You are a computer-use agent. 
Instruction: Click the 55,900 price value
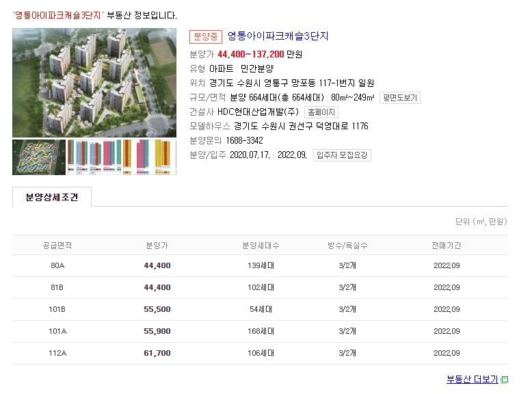(157, 331)
